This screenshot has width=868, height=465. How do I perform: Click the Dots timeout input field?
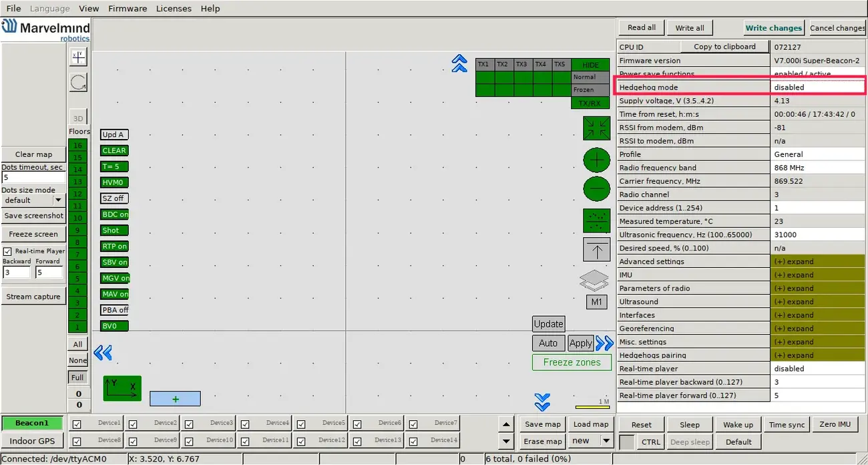[33, 178]
